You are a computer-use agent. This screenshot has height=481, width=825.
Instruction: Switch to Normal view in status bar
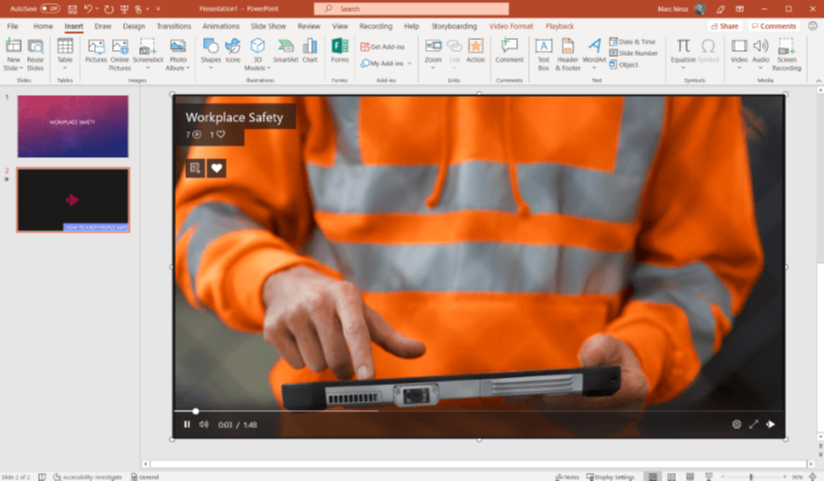[653, 477]
